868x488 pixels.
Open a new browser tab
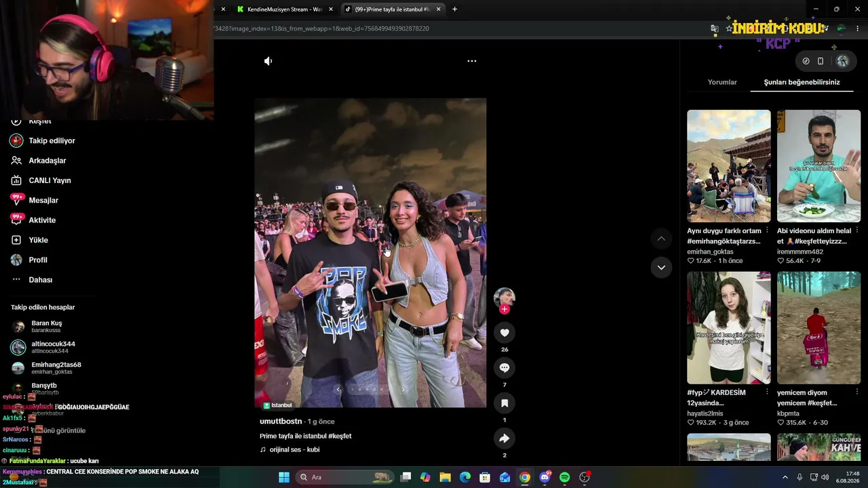pyautogui.click(x=454, y=9)
